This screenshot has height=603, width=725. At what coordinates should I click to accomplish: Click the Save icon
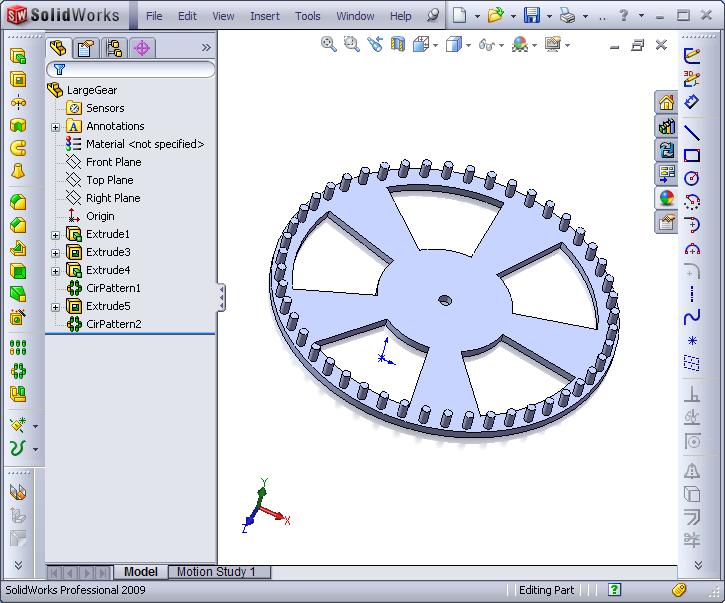(532, 15)
